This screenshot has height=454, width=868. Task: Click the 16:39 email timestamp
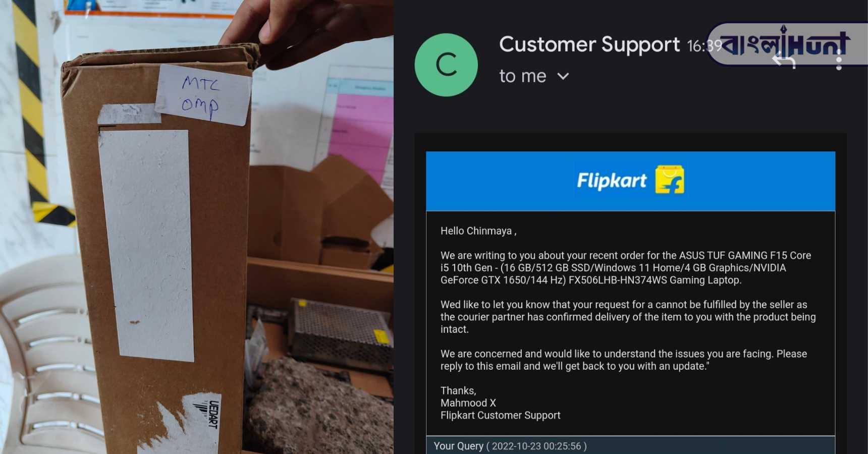(x=704, y=46)
